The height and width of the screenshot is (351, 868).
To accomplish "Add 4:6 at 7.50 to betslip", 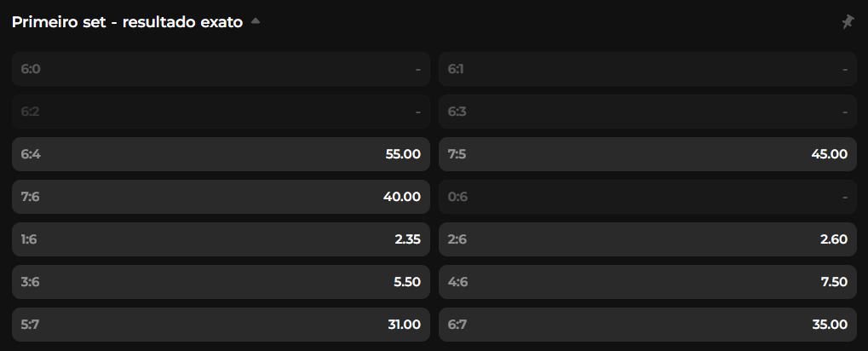I will coord(647,282).
